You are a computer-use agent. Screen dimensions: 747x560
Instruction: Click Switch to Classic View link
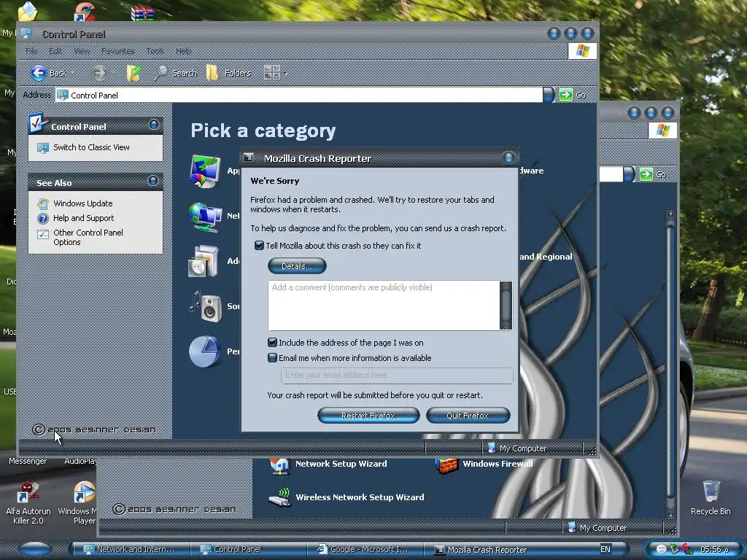click(91, 147)
